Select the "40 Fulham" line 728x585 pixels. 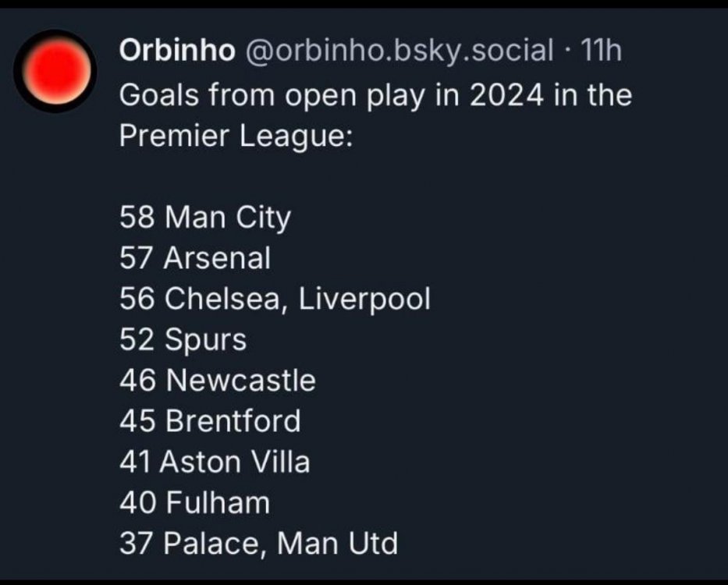(x=194, y=502)
